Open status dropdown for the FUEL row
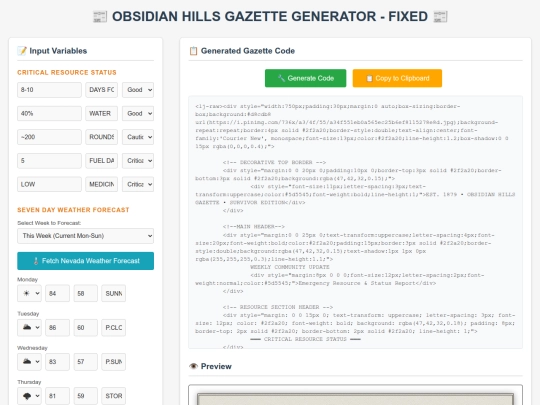 pos(138,161)
